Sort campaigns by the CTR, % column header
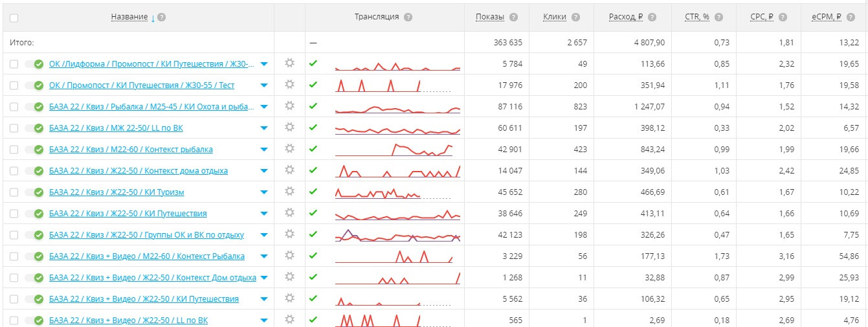This screenshot has height=327, width=868. [x=698, y=17]
